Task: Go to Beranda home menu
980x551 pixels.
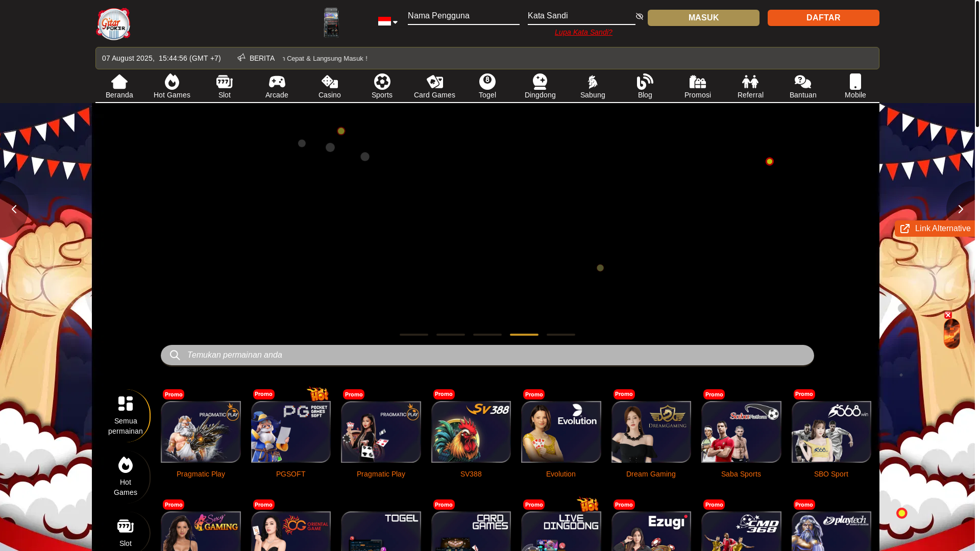Action: coord(119,86)
